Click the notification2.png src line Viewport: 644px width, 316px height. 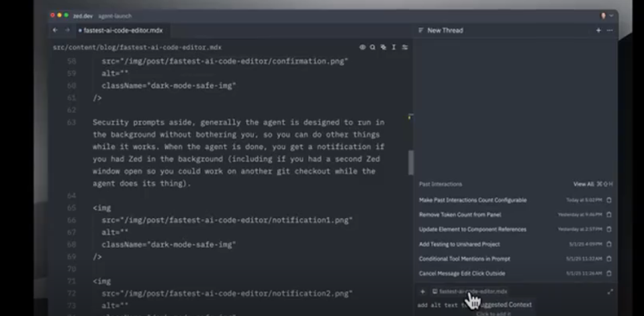coord(227,293)
